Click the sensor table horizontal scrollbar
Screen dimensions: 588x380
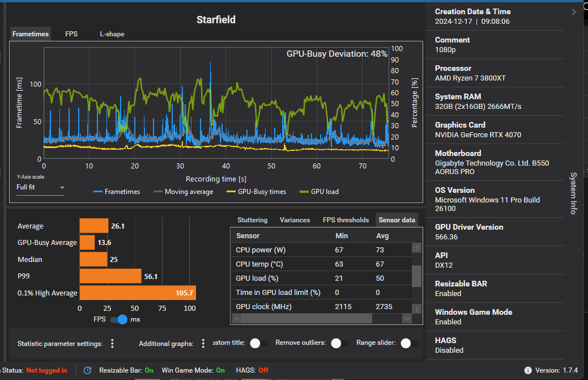point(307,319)
